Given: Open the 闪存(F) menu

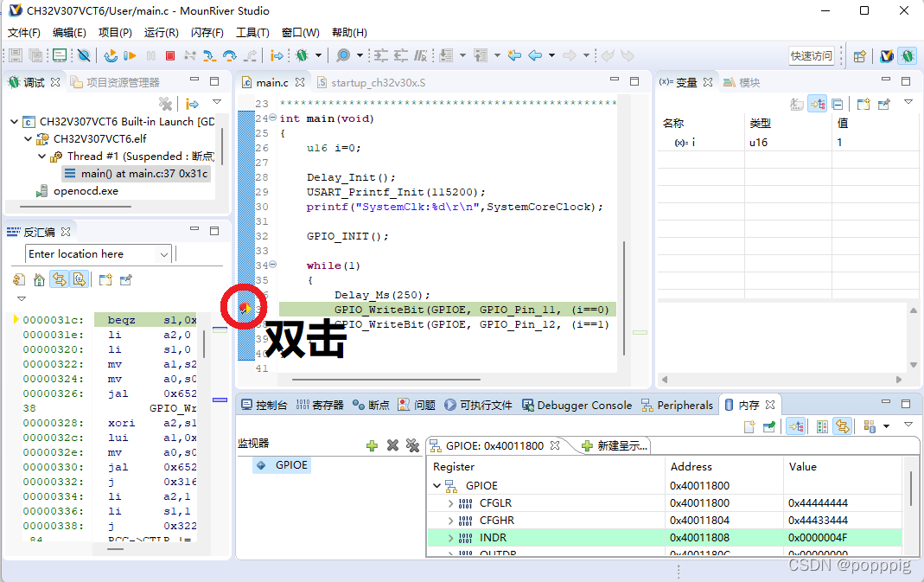Looking at the screenshot, I should point(207,33).
